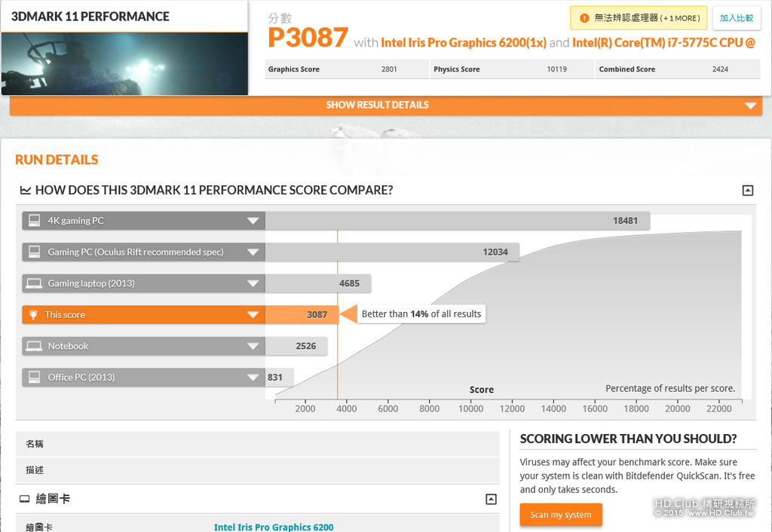Click the 2526 Notebook score bar
The height and width of the screenshot is (532, 772).
pos(296,347)
